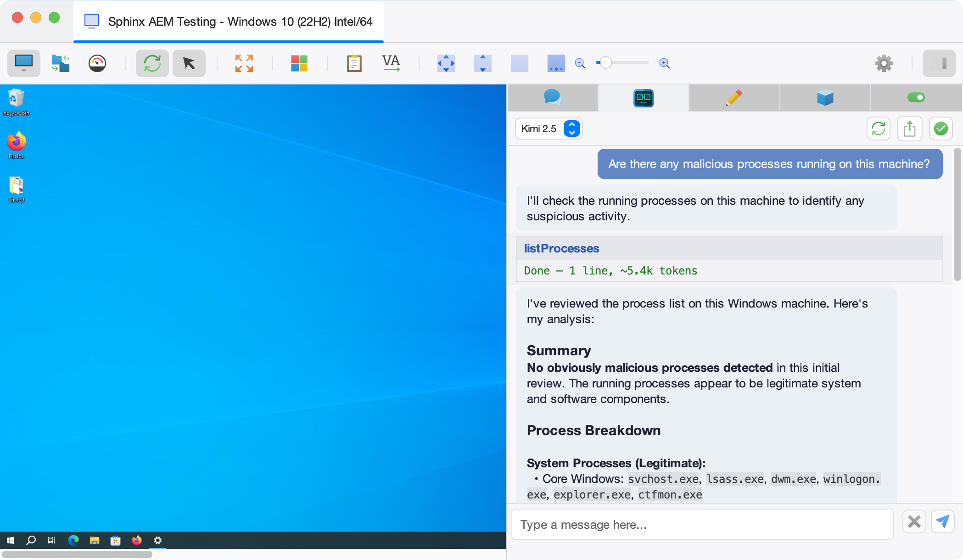Open the file sharing folders icon
This screenshot has height=560, width=963.
[x=61, y=63]
